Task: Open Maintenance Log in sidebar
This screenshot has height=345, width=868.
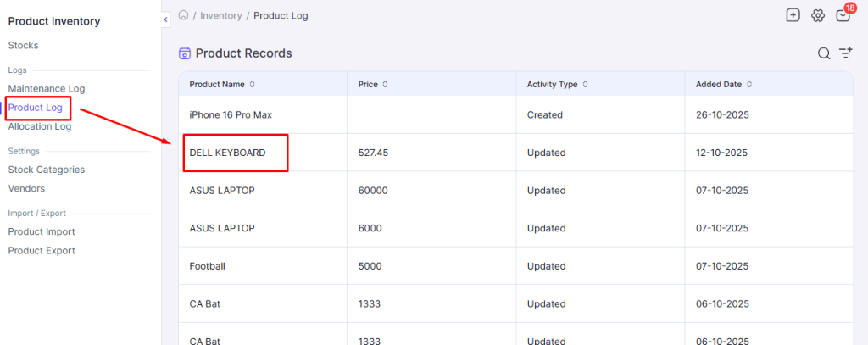Action: click(47, 88)
